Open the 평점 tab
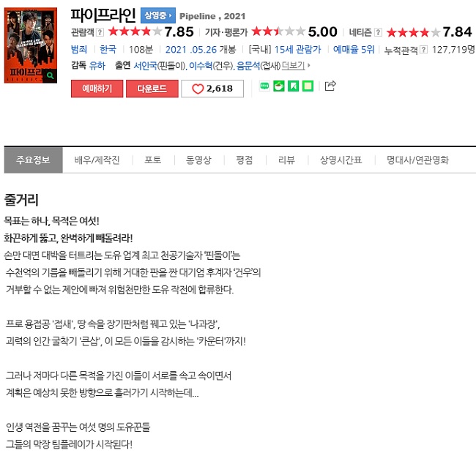476x464 pixels. [245, 160]
